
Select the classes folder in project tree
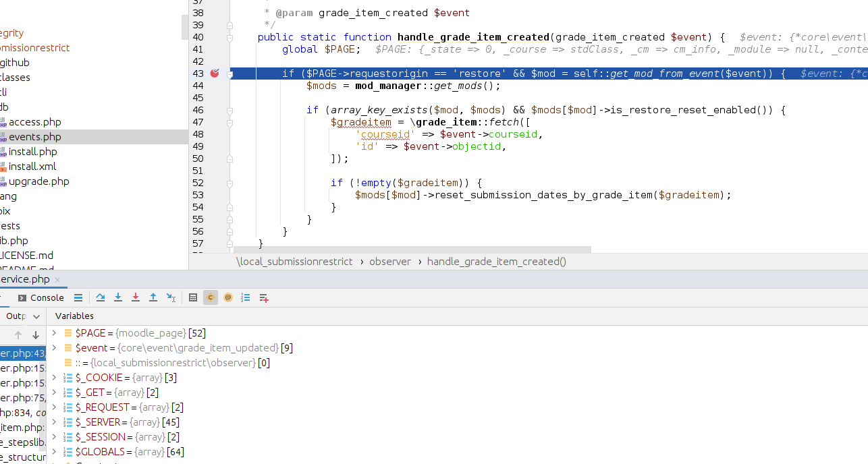click(x=15, y=78)
